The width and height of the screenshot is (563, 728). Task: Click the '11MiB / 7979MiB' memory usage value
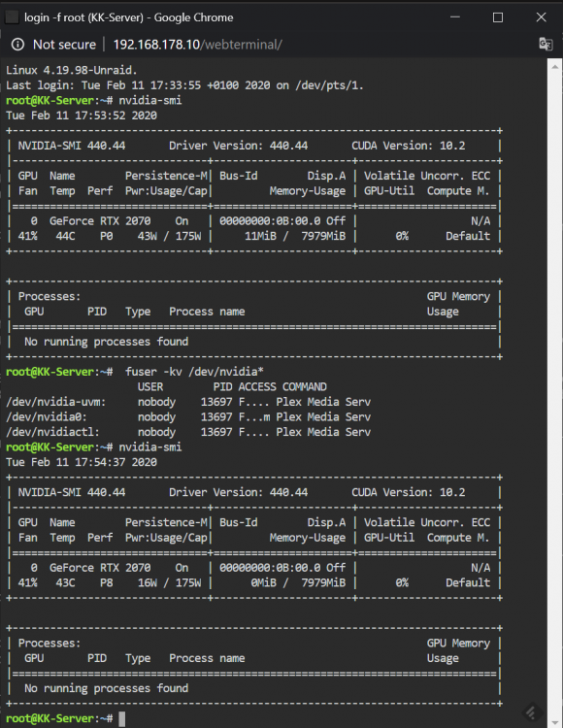pyautogui.click(x=295, y=236)
